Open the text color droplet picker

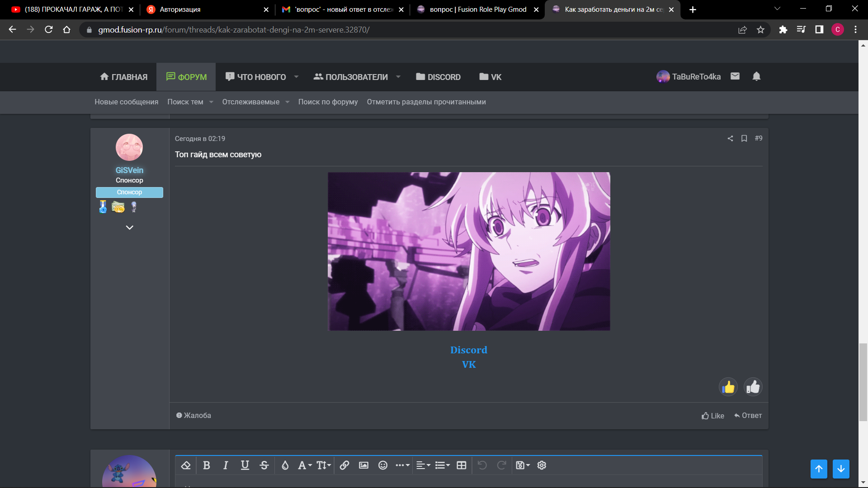285,465
